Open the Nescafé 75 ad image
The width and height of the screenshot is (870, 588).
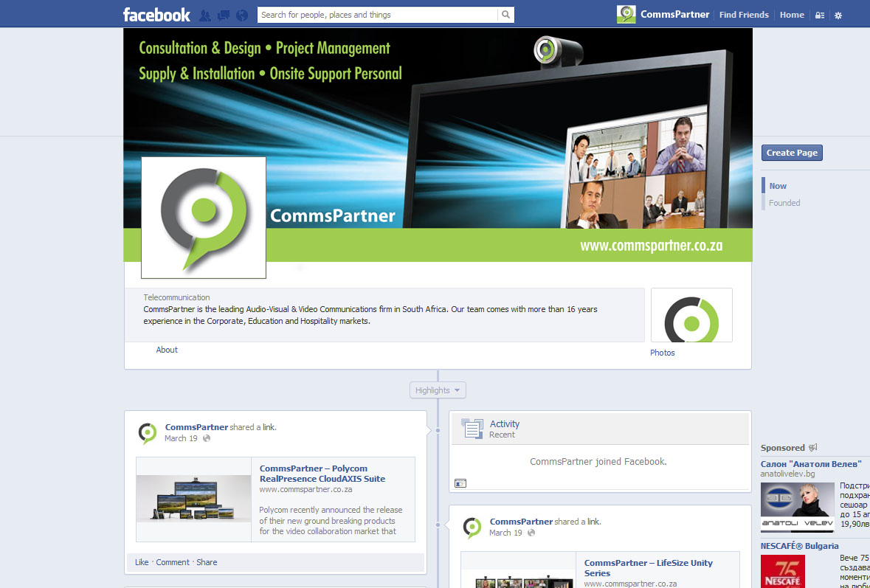[x=783, y=571]
